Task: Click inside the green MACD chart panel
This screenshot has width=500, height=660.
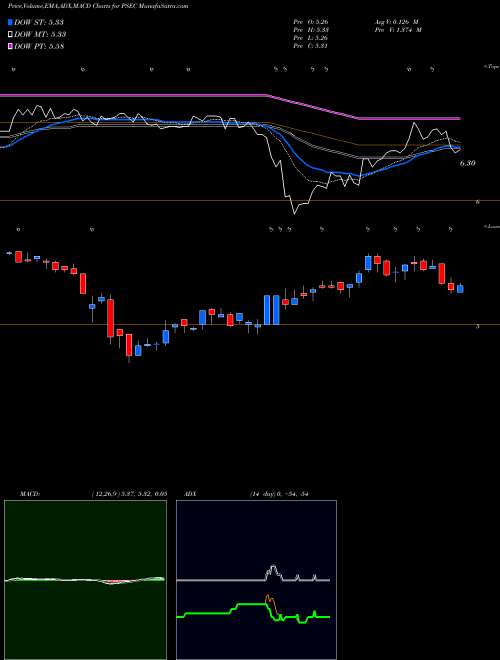Action: 85,580
